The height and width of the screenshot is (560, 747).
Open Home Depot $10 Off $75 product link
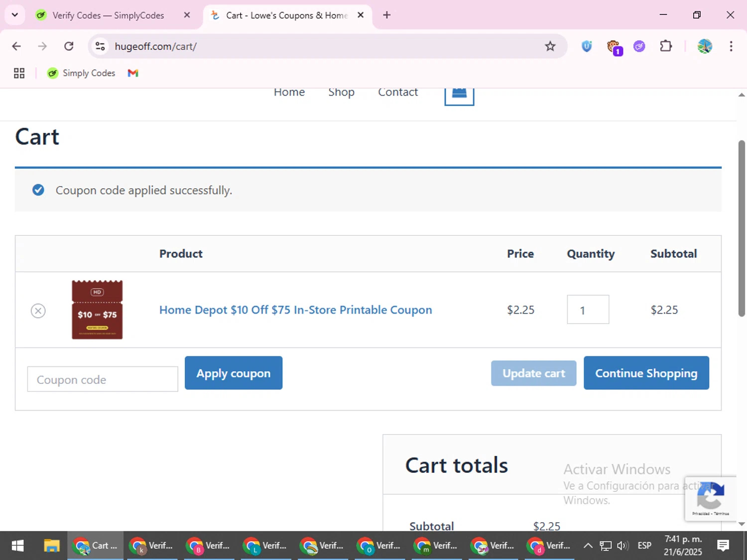click(x=296, y=310)
